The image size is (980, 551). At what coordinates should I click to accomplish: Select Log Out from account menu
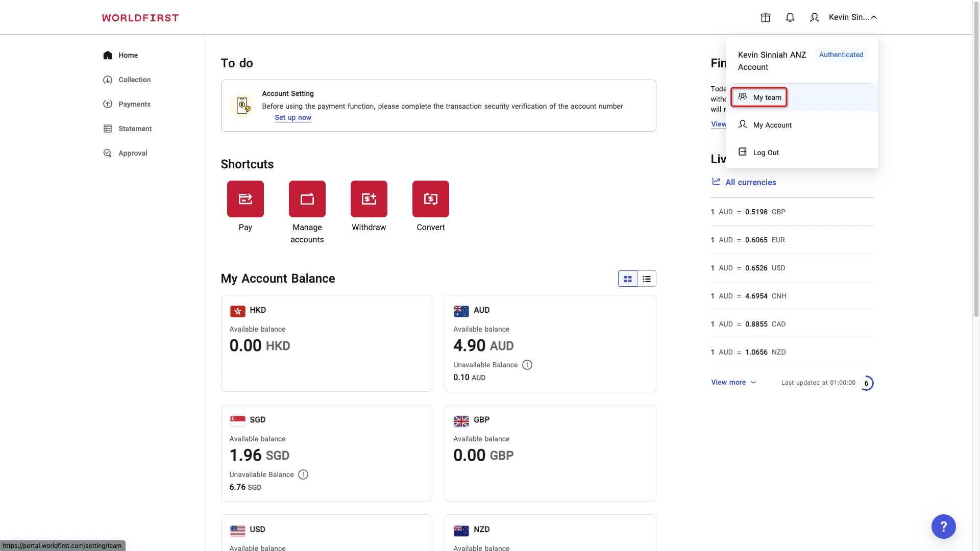point(766,152)
